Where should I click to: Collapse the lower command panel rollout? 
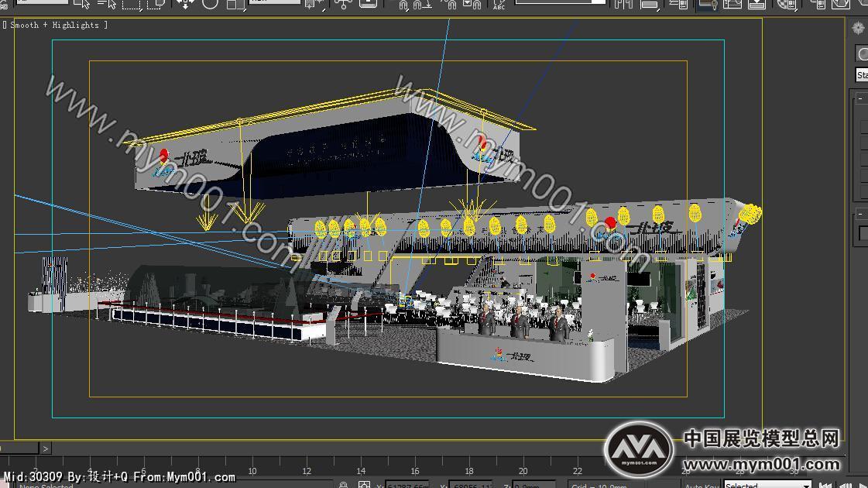tap(861, 213)
